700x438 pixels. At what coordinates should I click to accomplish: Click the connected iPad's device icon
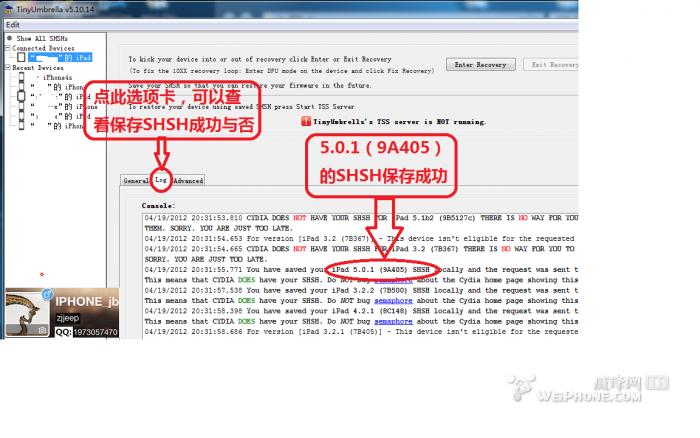coord(21,57)
